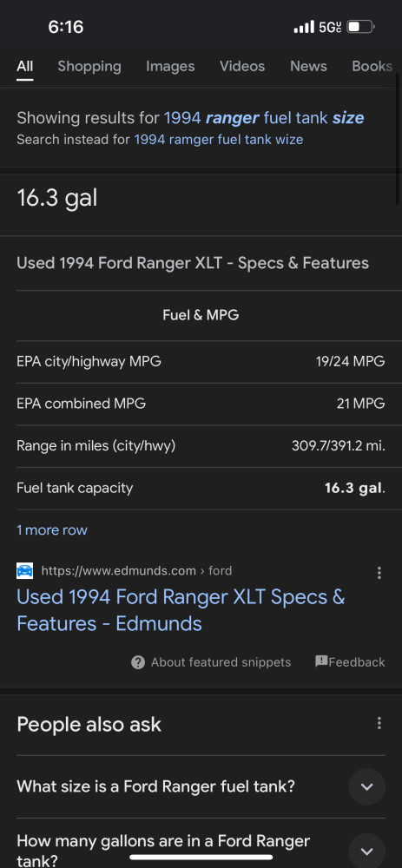Tap the edmunds.com URL breadcrumb
402x868 pixels.
pos(136,571)
